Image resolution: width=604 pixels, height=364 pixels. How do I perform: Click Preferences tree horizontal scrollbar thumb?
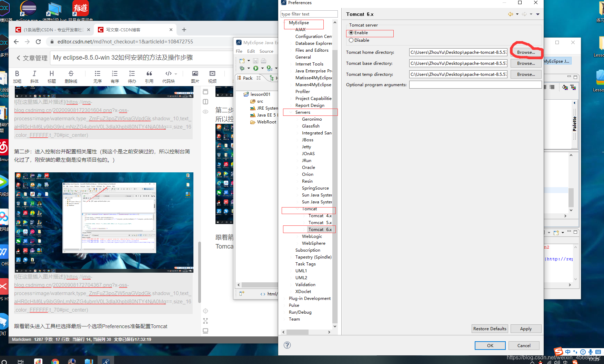pyautogui.click(x=298, y=332)
